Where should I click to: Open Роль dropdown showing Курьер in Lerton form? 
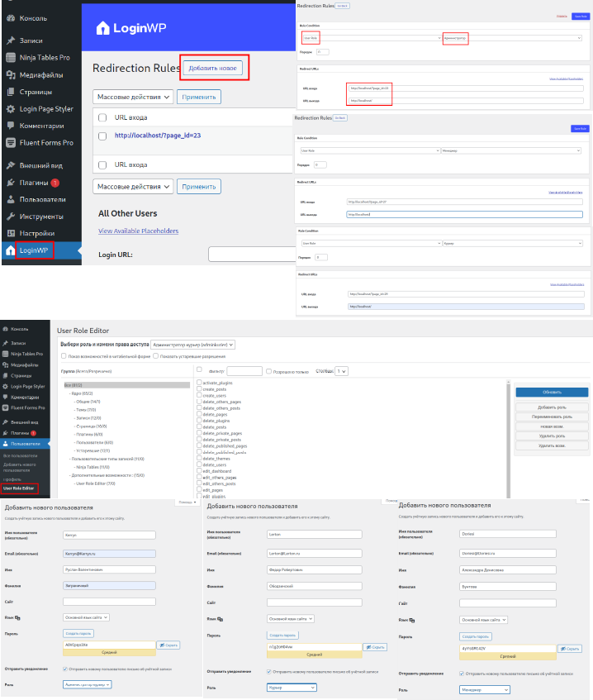[x=292, y=688]
